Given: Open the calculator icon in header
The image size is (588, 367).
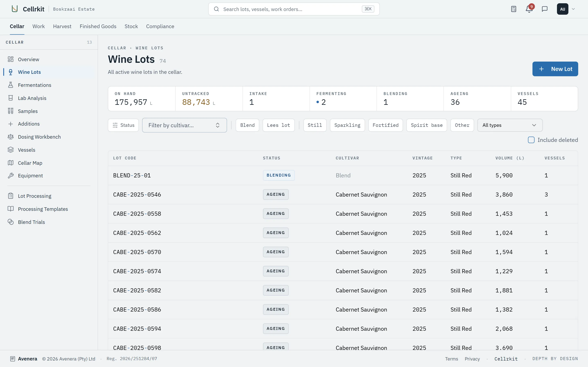Looking at the screenshot, I should coord(513,9).
